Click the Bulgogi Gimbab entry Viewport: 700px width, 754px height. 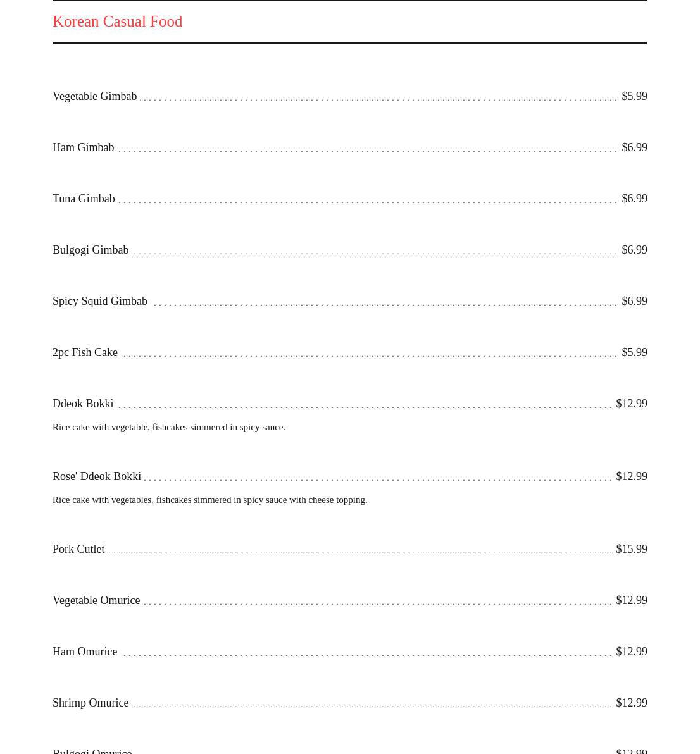[91, 250]
